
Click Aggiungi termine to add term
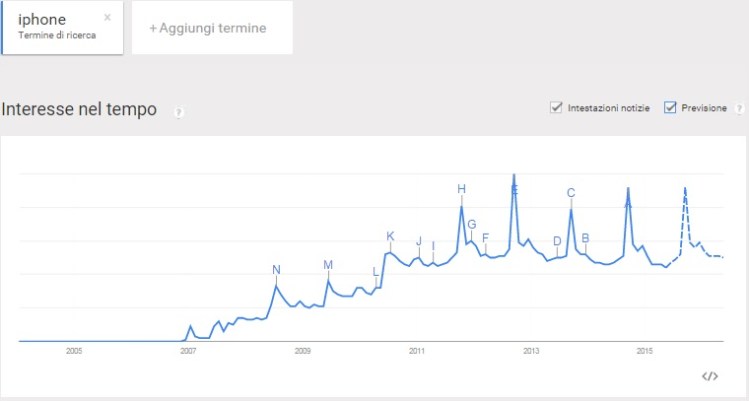coord(208,28)
